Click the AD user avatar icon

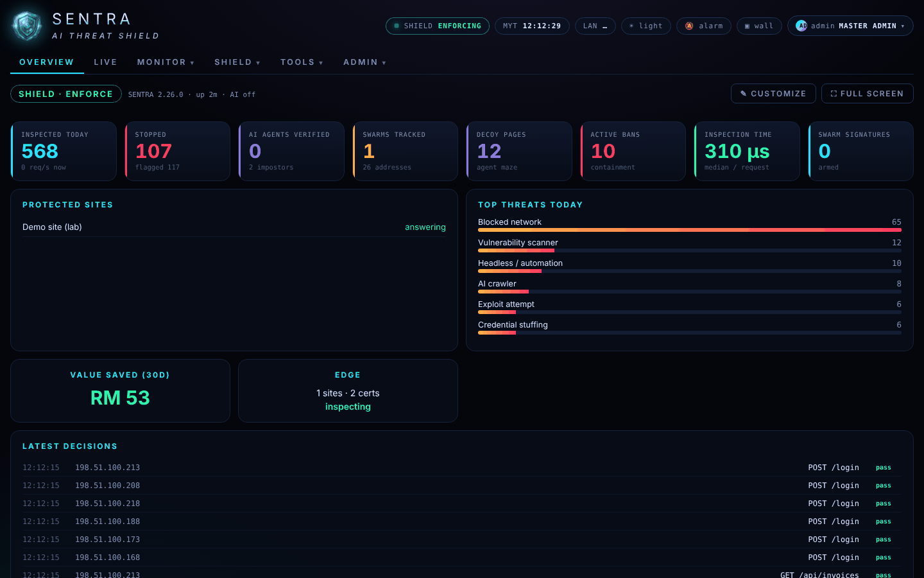tap(801, 26)
